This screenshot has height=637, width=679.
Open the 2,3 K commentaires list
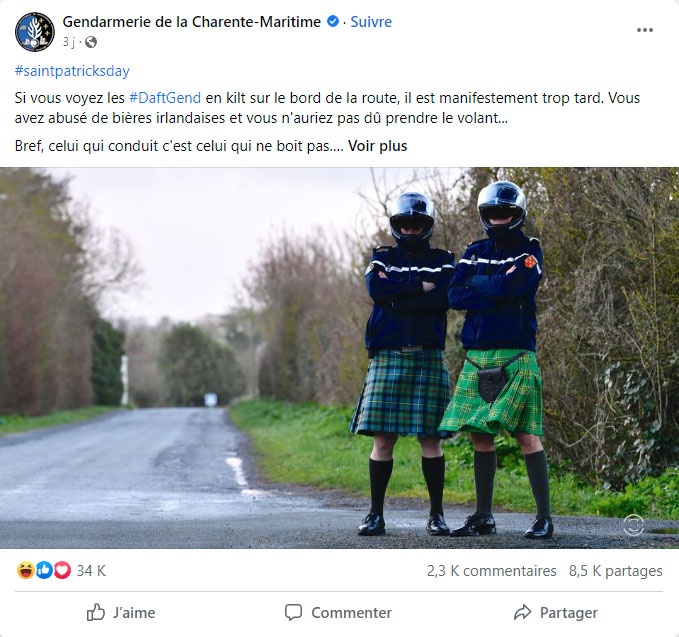pyautogui.click(x=491, y=571)
